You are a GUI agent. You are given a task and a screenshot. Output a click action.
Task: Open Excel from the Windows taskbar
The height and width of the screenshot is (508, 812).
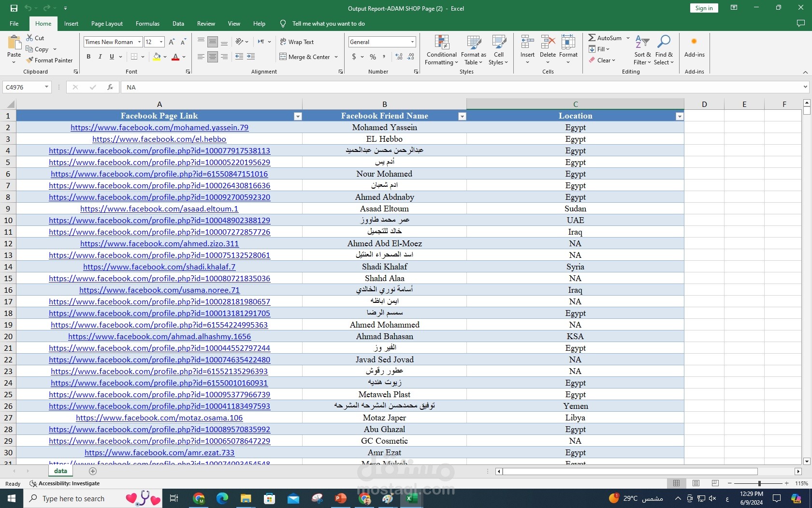(411, 498)
